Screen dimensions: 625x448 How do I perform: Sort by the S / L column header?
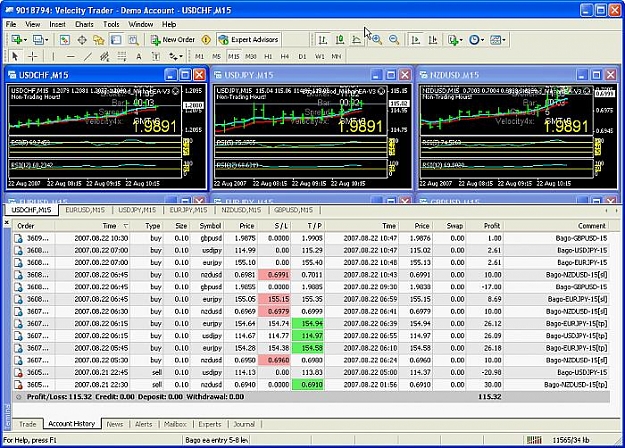coord(275,226)
